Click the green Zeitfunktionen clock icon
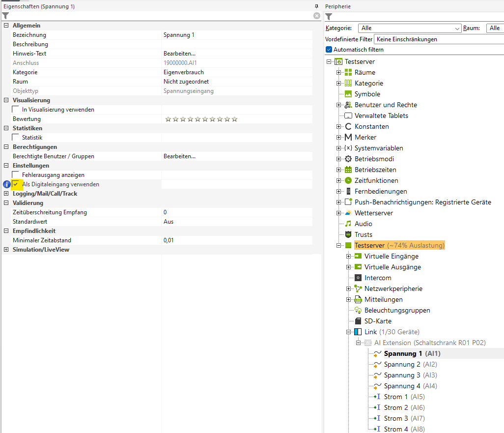The width and height of the screenshot is (504, 433). [x=348, y=180]
